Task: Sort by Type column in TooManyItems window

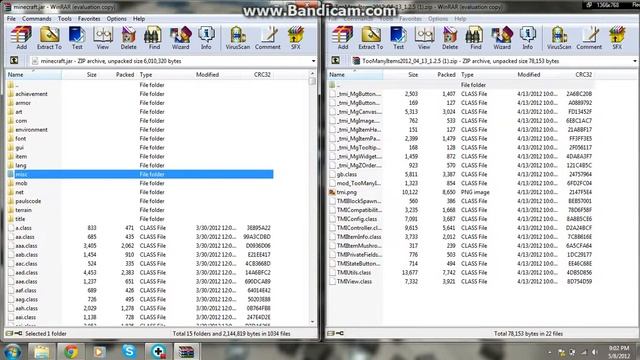Action: click(486, 75)
